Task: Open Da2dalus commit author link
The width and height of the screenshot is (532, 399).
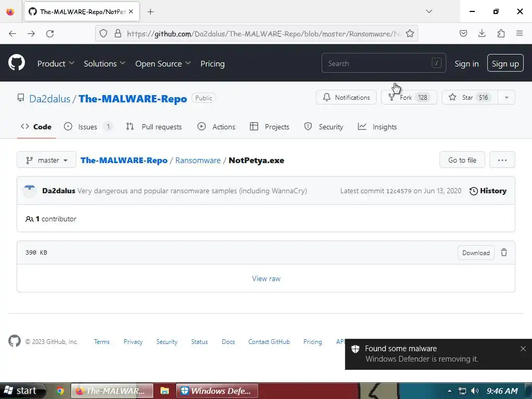Action: tap(59, 191)
